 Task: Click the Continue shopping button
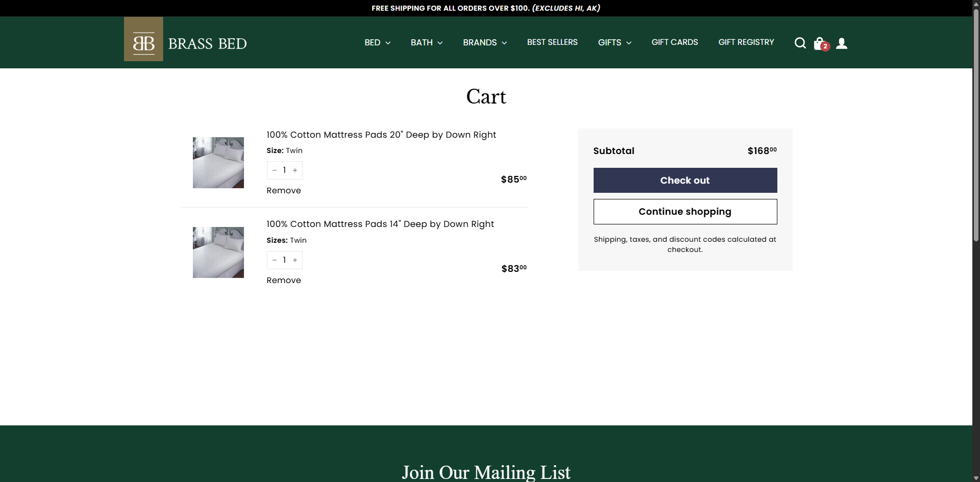685,212
